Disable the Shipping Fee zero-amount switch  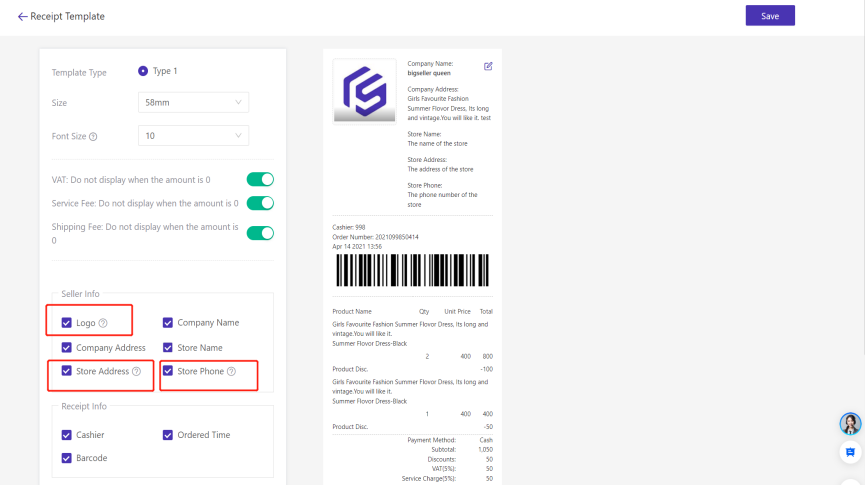click(260, 233)
